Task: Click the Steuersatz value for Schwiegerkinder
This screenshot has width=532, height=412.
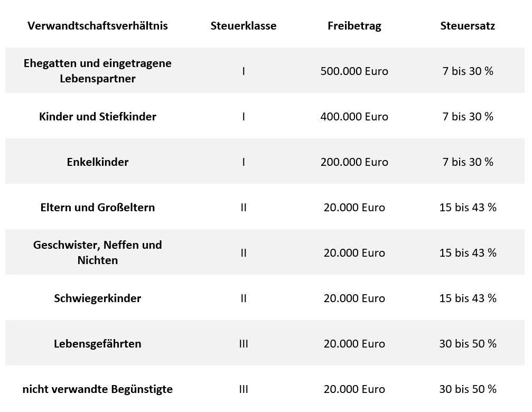Action: (x=468, y=298)
